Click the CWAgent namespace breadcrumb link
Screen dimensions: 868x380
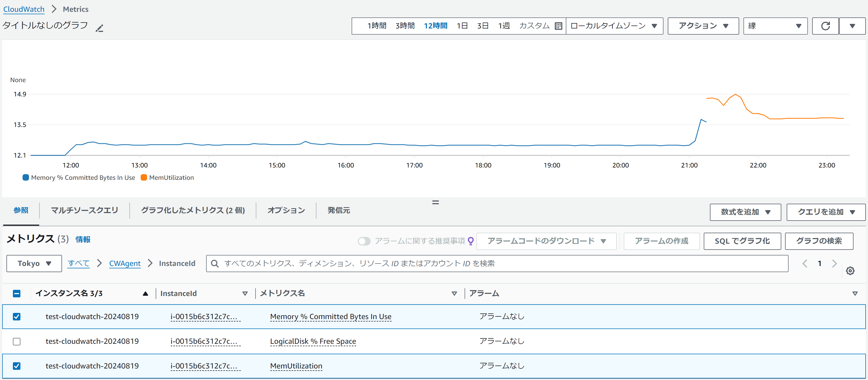(x=125, y=264)
